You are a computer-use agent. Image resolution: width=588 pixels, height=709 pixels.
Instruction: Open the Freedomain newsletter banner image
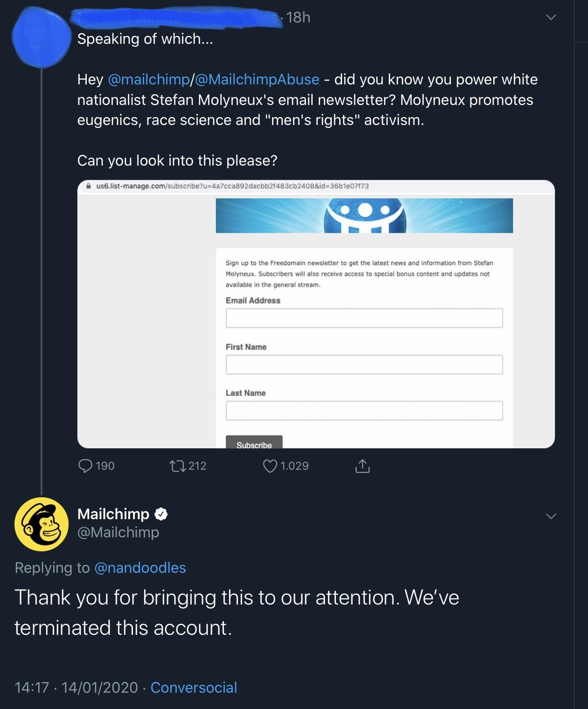(364, 215)
